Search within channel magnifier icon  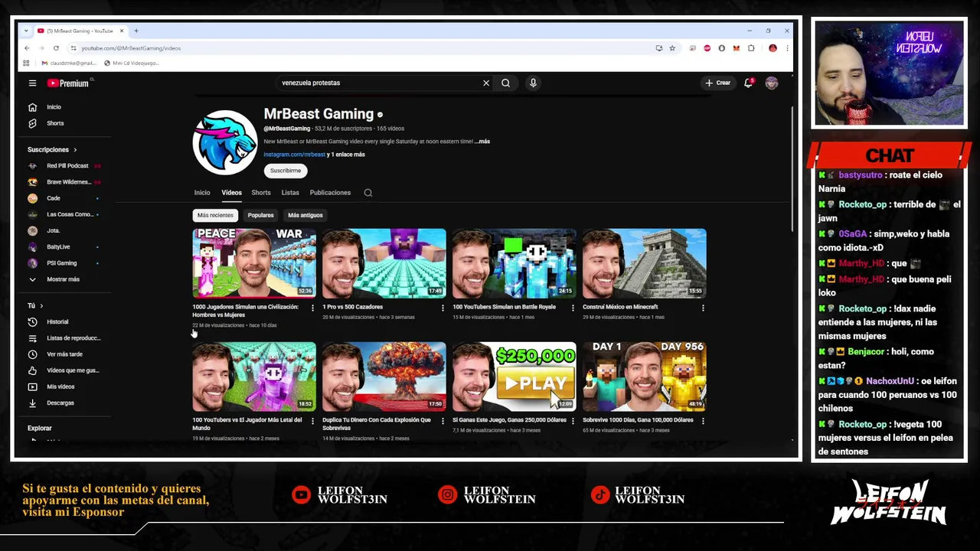coord(367,193)
